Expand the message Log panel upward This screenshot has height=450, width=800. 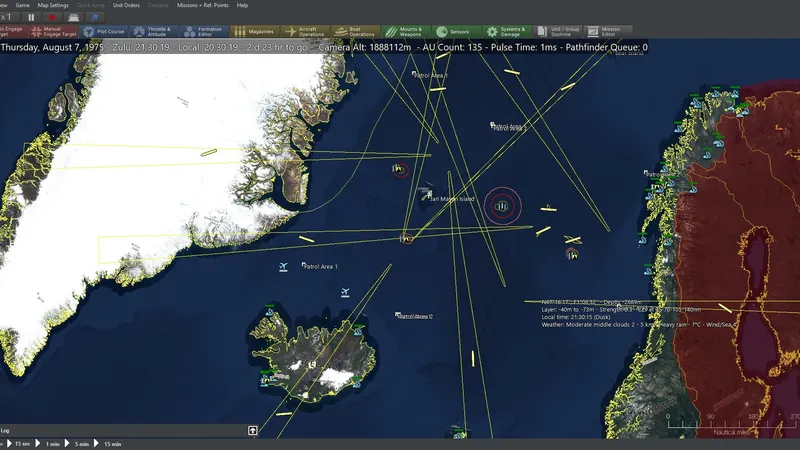click(253, 430)
